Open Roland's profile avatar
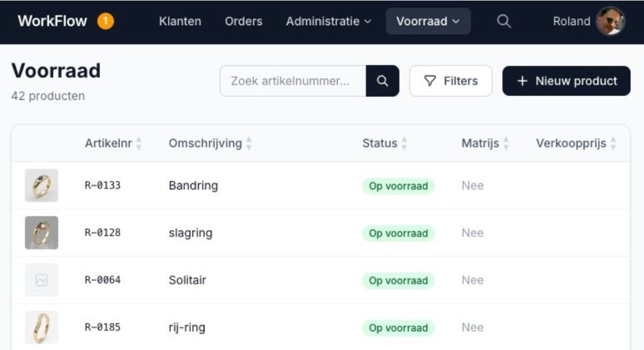The image size is (644, 350). pos(610,21)
